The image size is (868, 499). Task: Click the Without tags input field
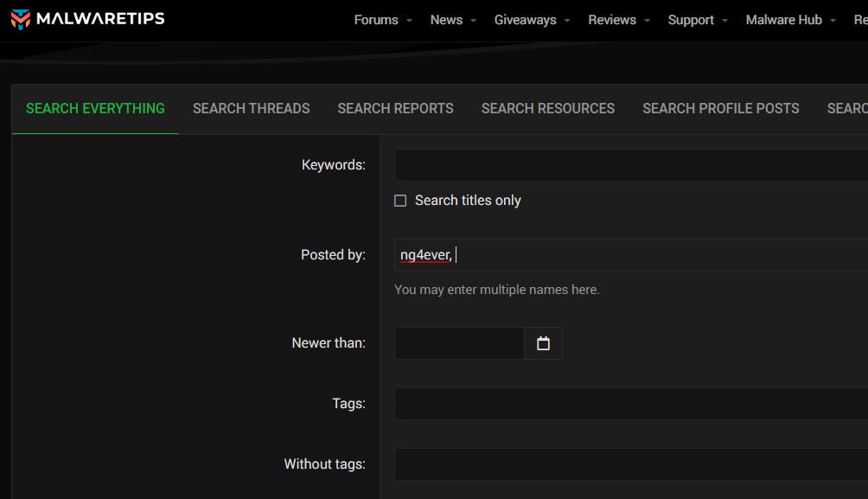coord(631,464)
